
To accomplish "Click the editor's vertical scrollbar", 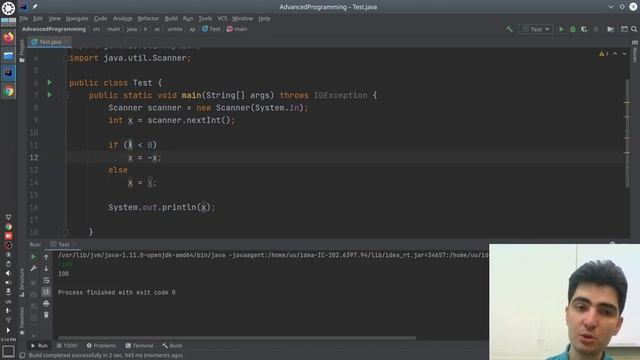I will click(627, 134).
